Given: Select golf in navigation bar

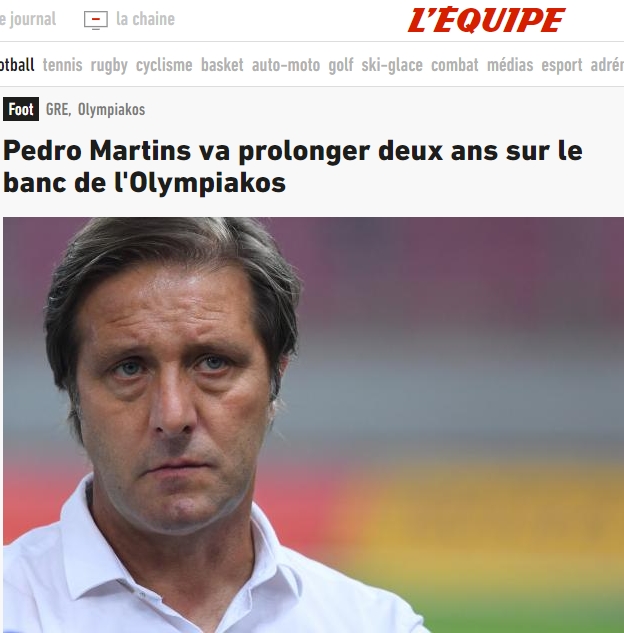Looking at the screenshot, I should click(x=341, y=65).
